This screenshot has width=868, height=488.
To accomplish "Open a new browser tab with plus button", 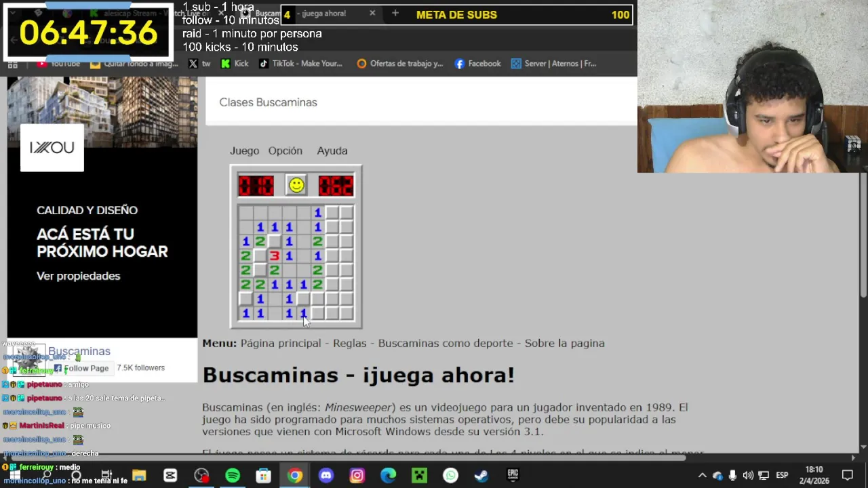I will coord(395,13).
